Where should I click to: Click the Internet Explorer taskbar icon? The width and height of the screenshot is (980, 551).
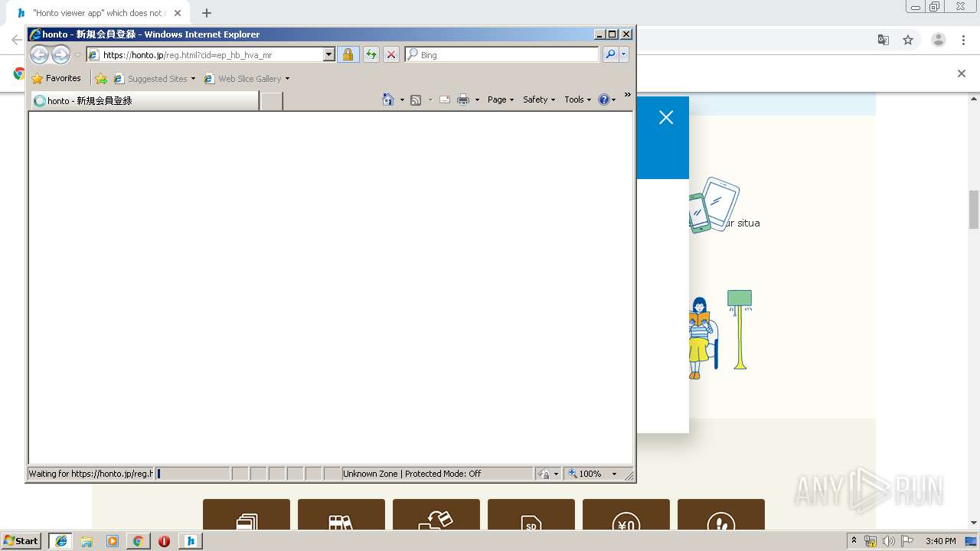(x=60, y=541)
